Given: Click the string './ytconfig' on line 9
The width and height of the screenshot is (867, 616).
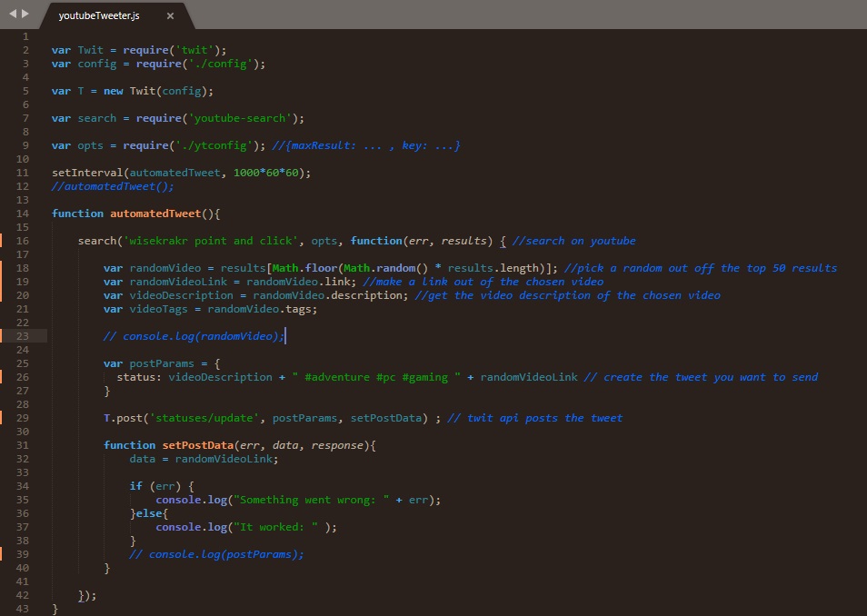Looking at the screenshot, I should [214, 145].
